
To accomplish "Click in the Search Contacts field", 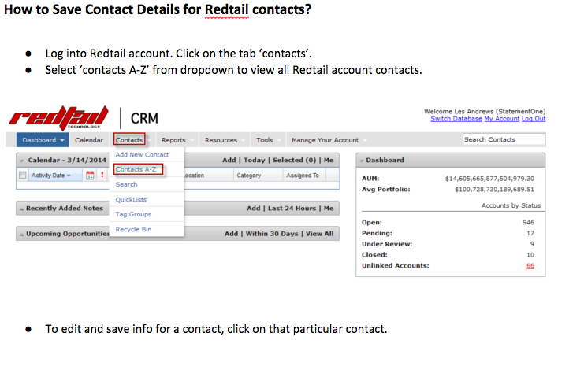I will (504, 139).
